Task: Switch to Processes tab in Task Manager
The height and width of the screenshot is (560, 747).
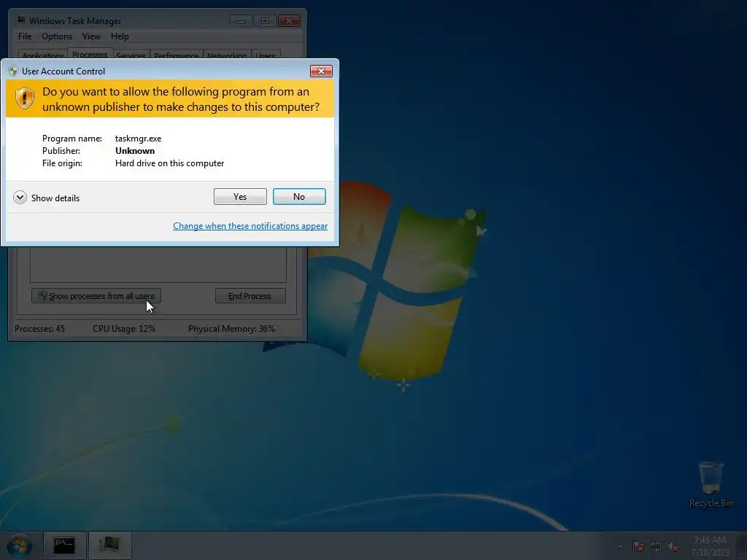Action: (90, 53)
